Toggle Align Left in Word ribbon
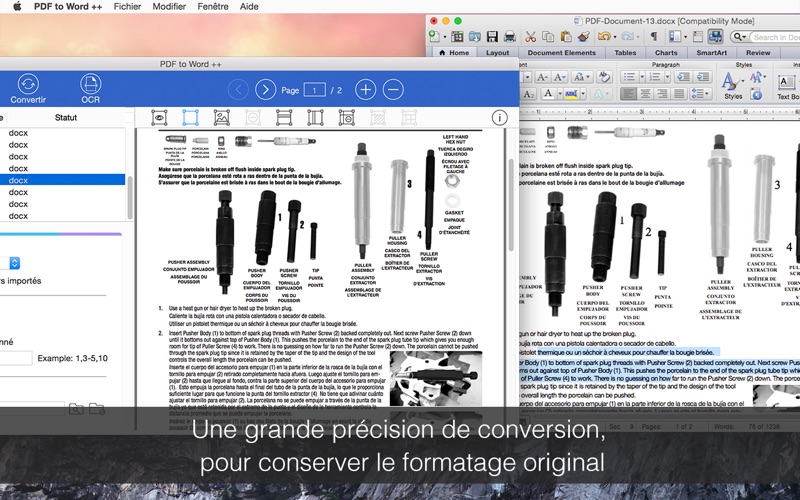800x500 pixels. pyautogui.click(x=628, y=94)
